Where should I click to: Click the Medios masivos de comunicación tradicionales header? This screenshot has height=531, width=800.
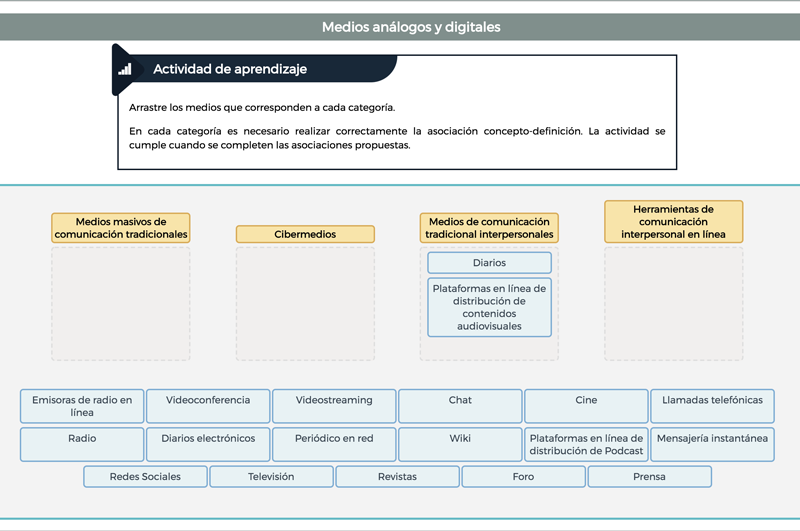click(x=121, y=228)
